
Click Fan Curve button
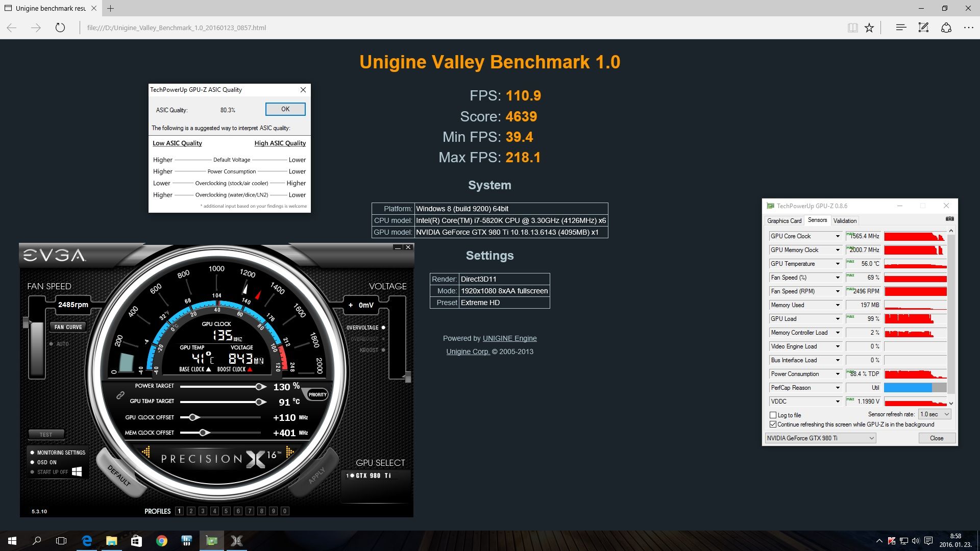[x=68, y=327]
